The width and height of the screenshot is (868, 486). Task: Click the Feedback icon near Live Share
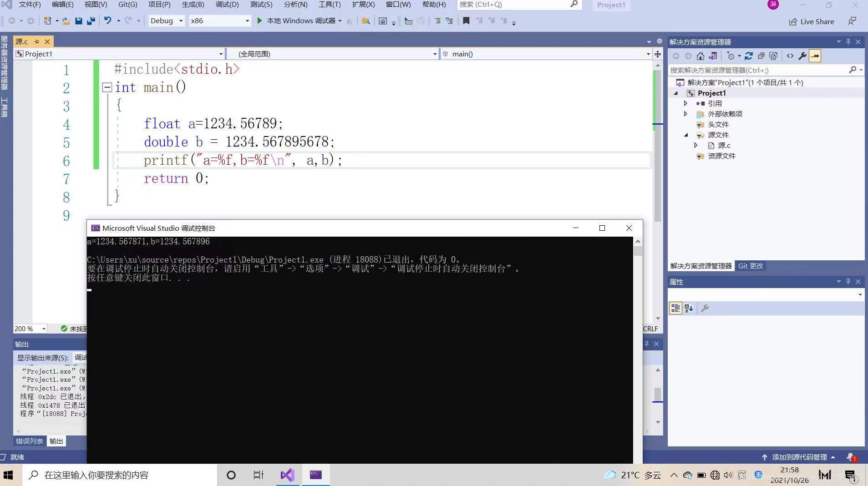click(x=852, y=21)
